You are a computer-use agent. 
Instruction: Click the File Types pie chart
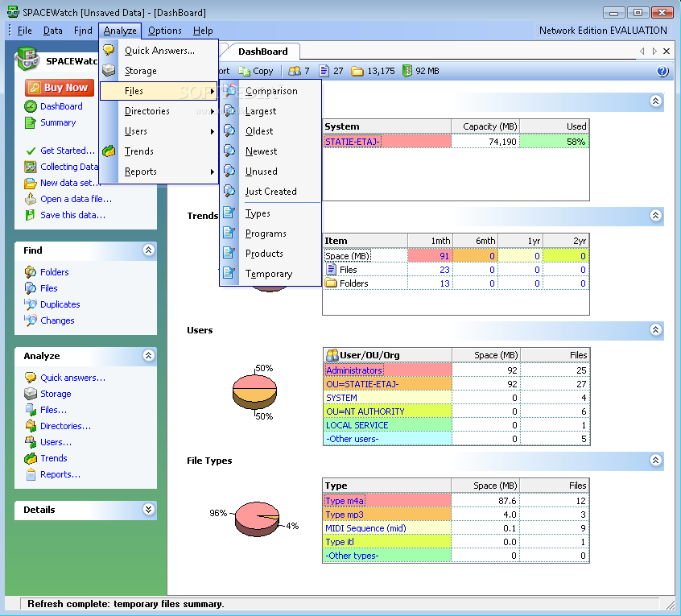tap(257, 519)
